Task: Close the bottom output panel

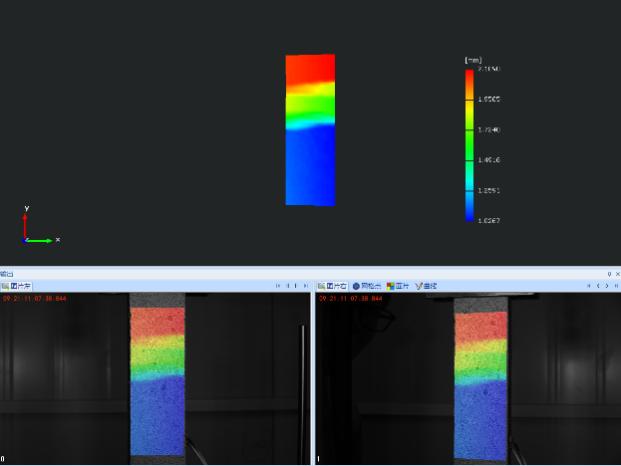Action: click(x=616, y=274)
